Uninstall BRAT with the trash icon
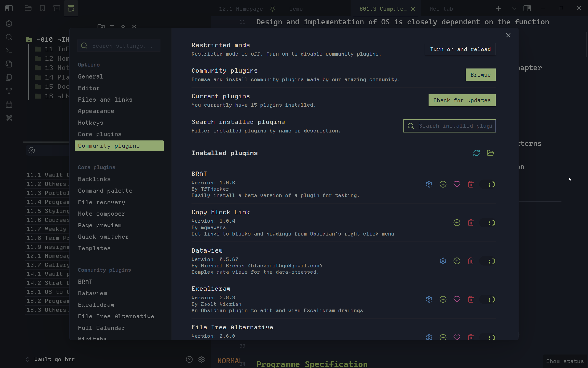Viewport: 588px width, 368px height. click(x=471, y=184)
